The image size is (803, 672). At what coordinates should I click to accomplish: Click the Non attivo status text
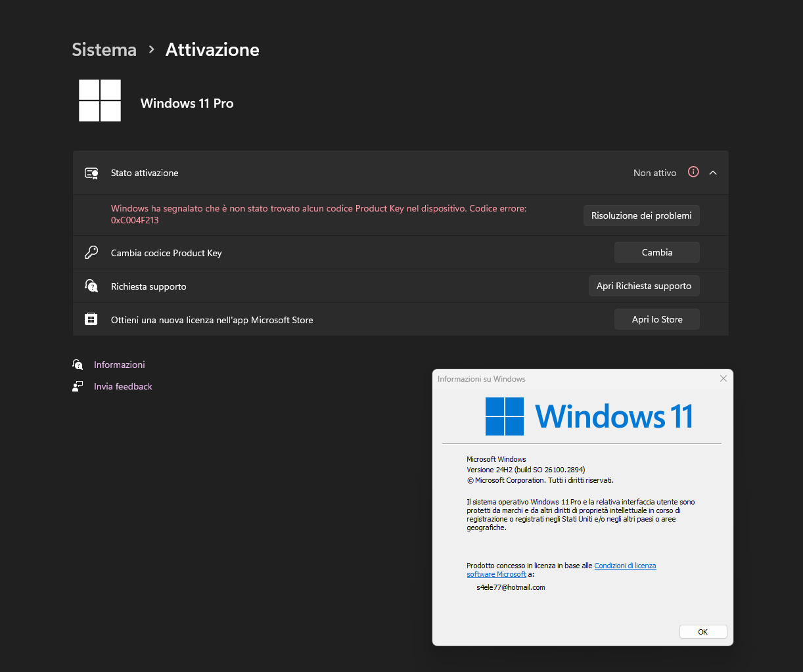[654, 173]
